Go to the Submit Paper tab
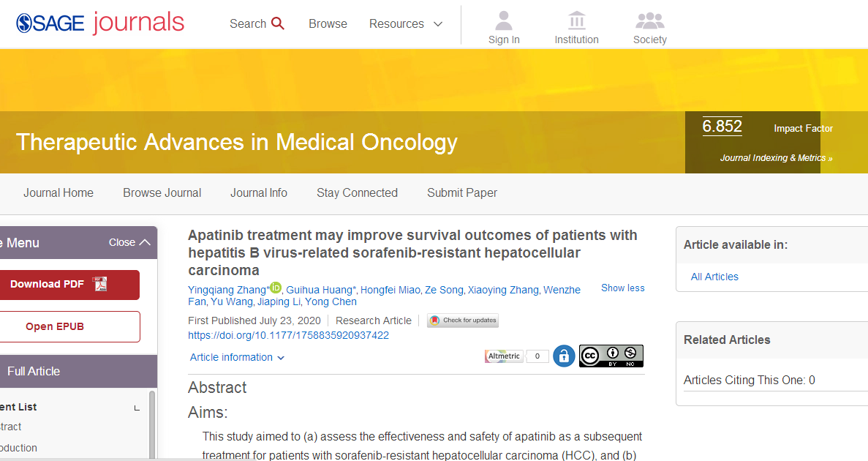 coord(462,193)
